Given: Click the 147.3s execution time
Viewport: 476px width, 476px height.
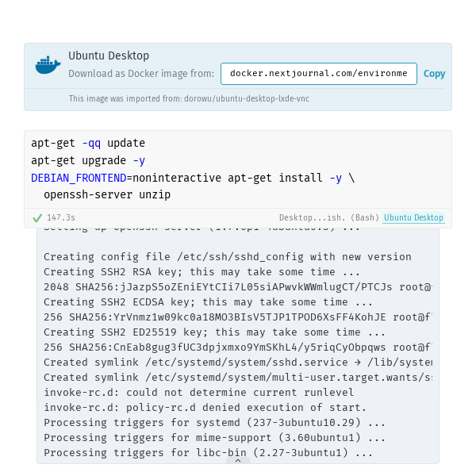Looking at the screenshot, I should point(61,217).
